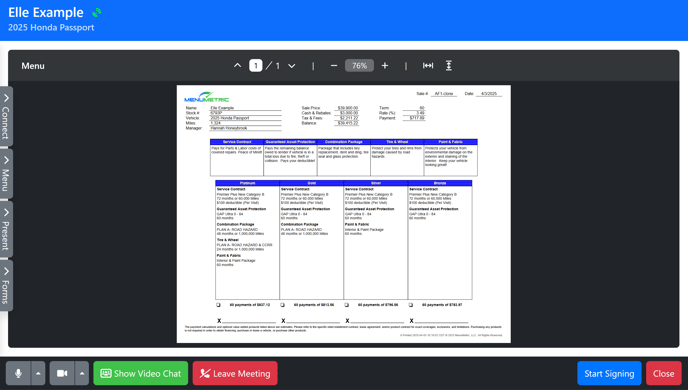
Task: Fit document to height icon
Action: click(448, 66)
